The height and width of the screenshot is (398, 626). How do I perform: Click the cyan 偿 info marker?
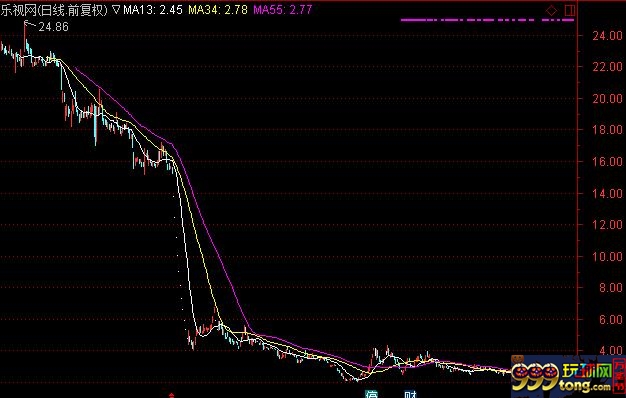click(372, 394)
